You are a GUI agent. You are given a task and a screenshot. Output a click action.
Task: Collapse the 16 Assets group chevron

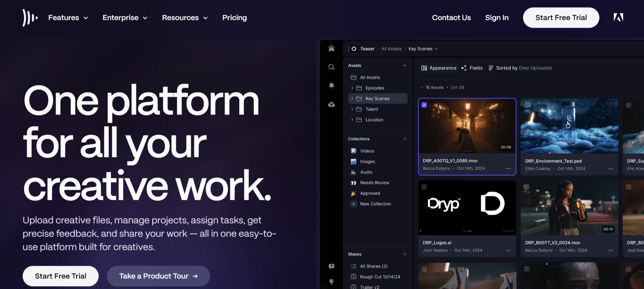(x=422, y=87)
